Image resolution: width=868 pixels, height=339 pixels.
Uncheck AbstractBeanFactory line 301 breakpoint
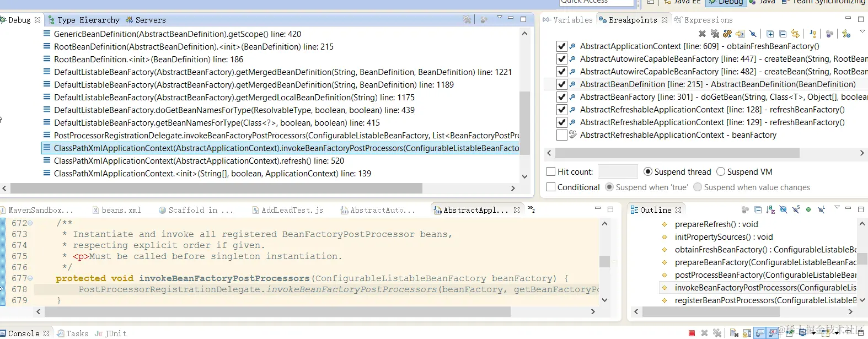coord(562,97)
